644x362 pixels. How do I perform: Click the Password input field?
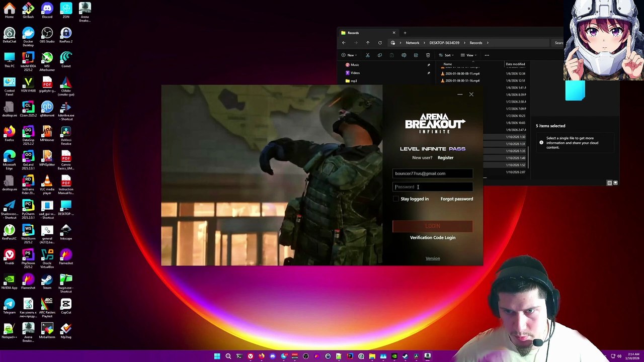click(433, 187)
